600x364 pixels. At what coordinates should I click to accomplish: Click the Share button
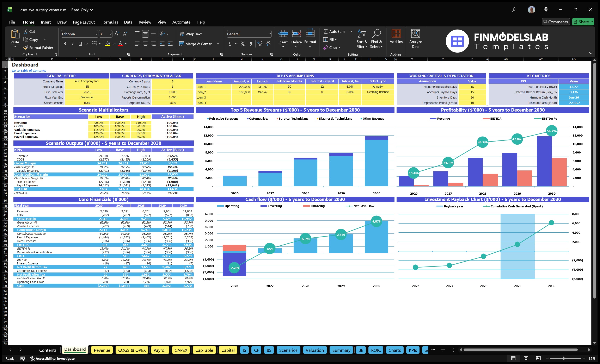click(x=583, y=22)
